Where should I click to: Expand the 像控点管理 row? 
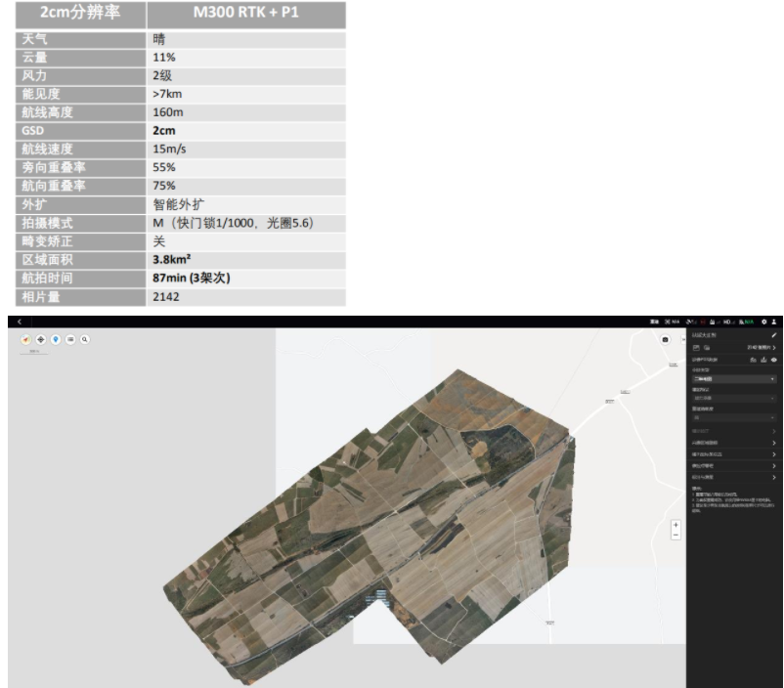point(733,465)
